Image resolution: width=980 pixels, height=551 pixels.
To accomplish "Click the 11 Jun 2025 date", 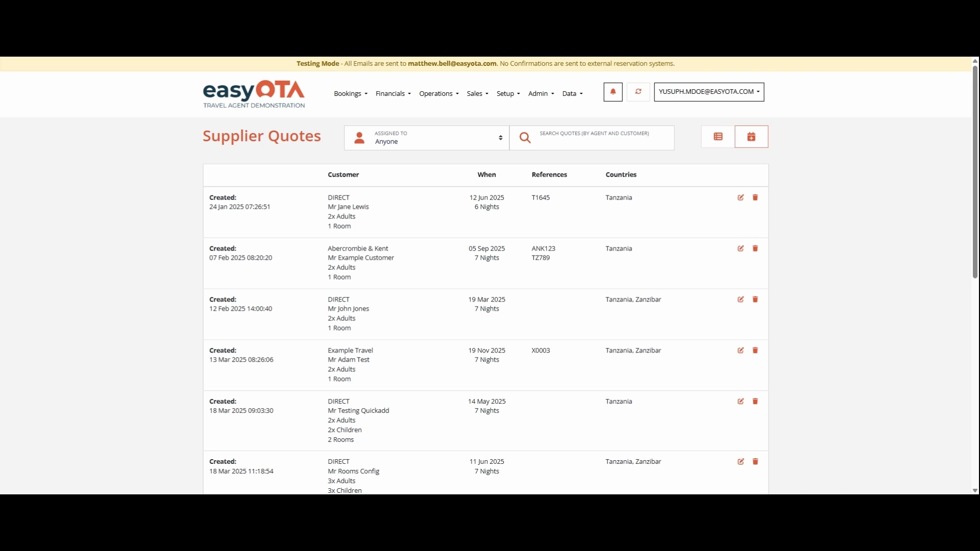I will tap(487, 462).
